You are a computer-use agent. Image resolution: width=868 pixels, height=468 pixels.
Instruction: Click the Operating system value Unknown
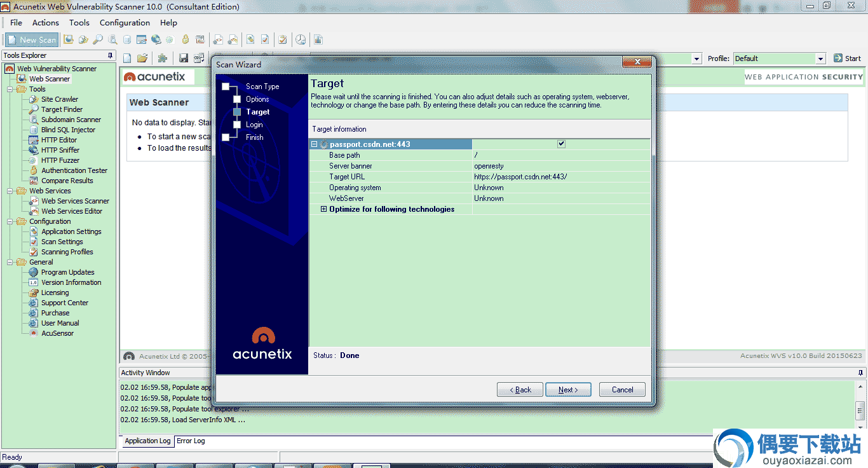click(x=489, y=188)
